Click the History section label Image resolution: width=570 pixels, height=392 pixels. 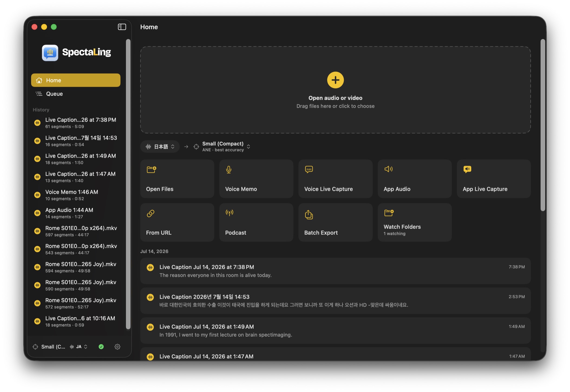coord(41,110)
